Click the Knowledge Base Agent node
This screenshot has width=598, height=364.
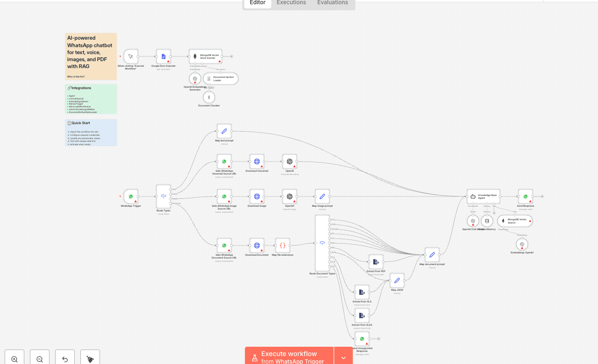coord(483,196)
